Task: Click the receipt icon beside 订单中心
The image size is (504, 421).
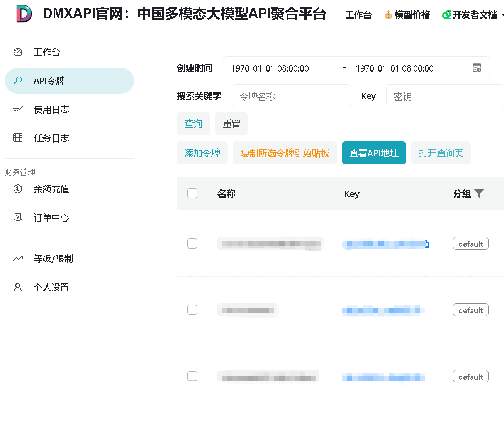Action: tap(18, 217)
